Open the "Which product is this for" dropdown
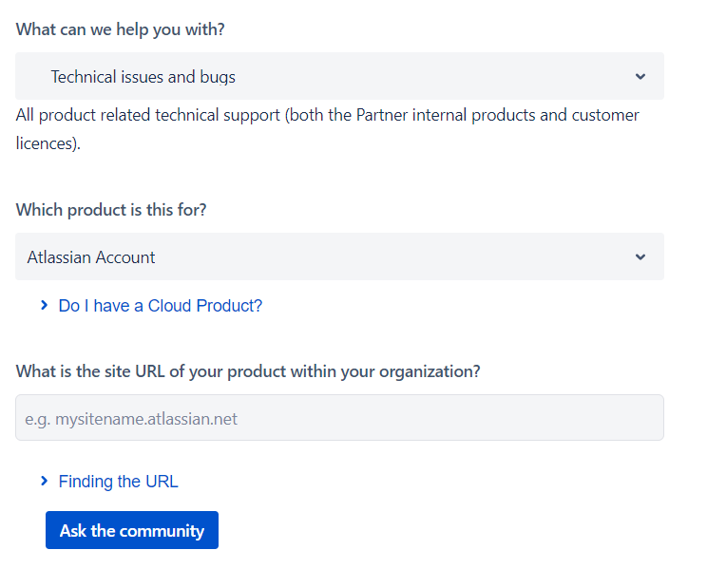Image resolution: width=707 pixels, height=588 pixels. 339,256
